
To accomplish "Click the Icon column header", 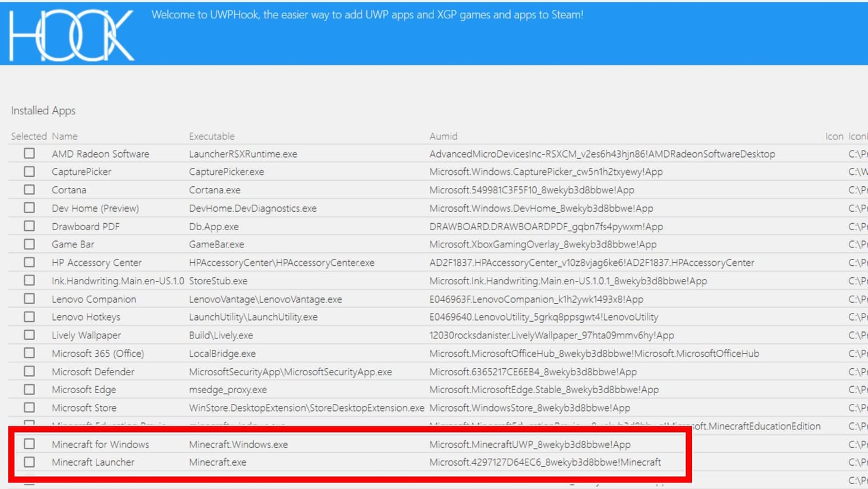I will [834, 136].
